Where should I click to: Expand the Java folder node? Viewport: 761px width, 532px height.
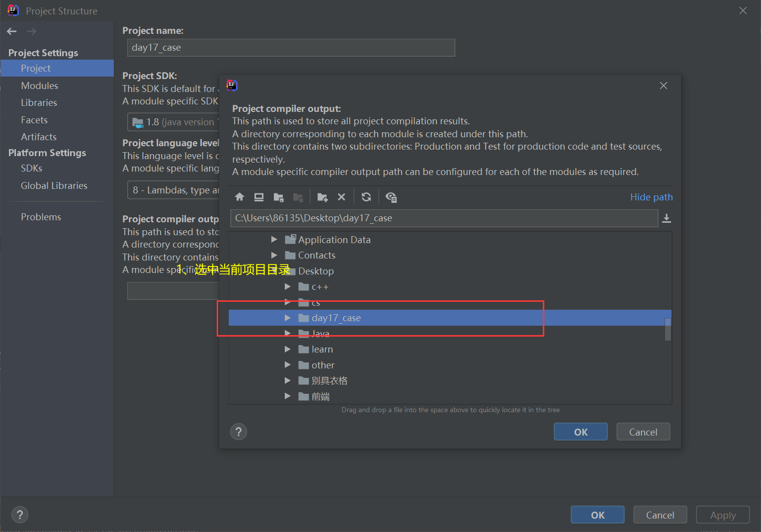(x=287, y=333)
